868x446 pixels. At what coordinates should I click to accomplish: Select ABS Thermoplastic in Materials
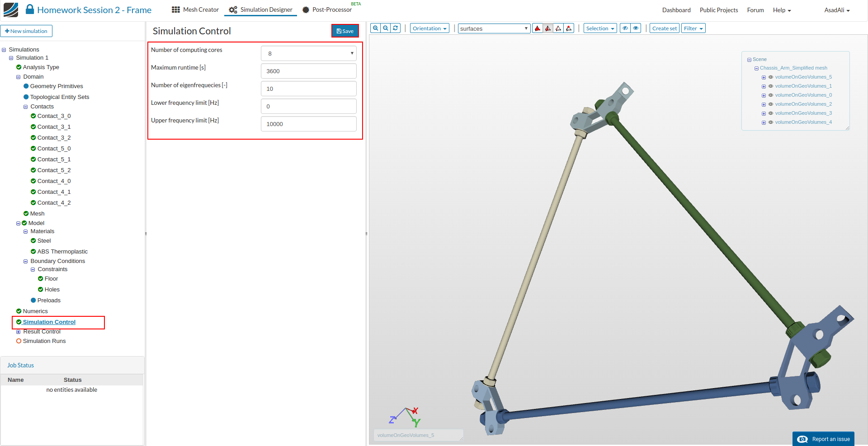[x=62, y=252]
